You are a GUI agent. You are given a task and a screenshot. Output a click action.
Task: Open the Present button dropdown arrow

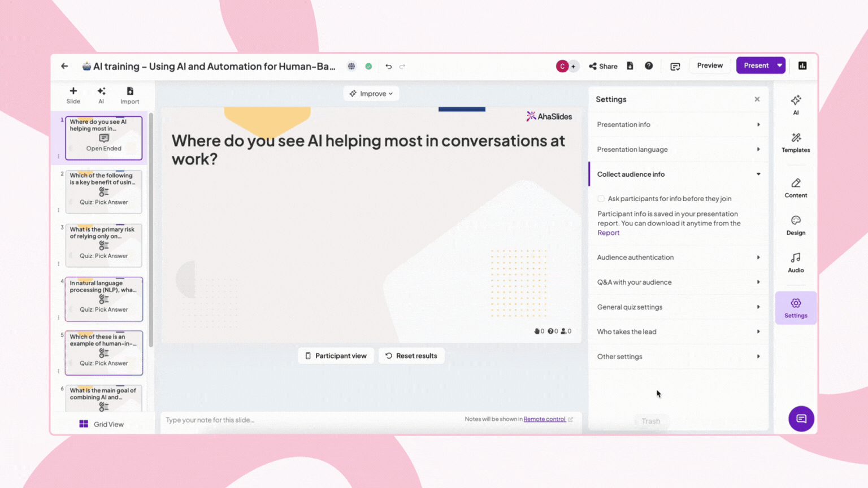pos(780,66)
